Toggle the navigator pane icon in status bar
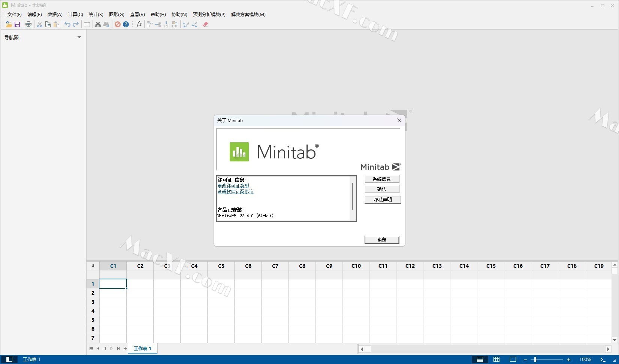Screen dimensions: 619x364 tap(9, 359)
